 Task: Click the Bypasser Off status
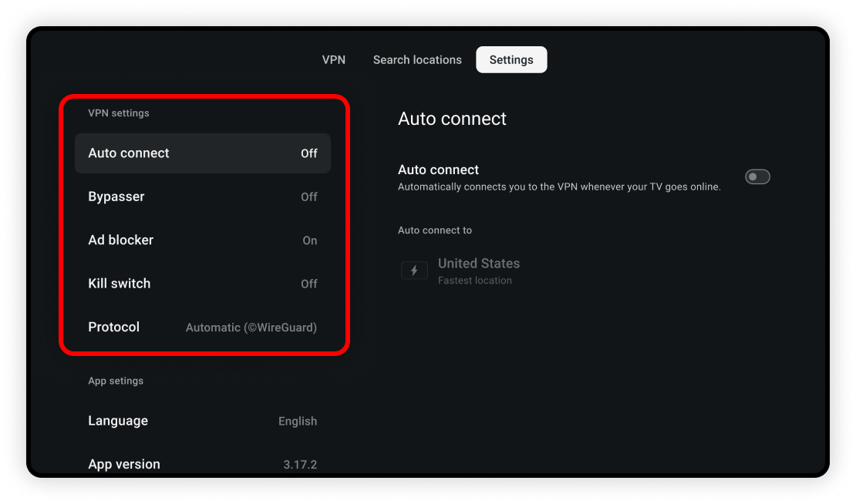pyautogui.click(x=309, y=197)
